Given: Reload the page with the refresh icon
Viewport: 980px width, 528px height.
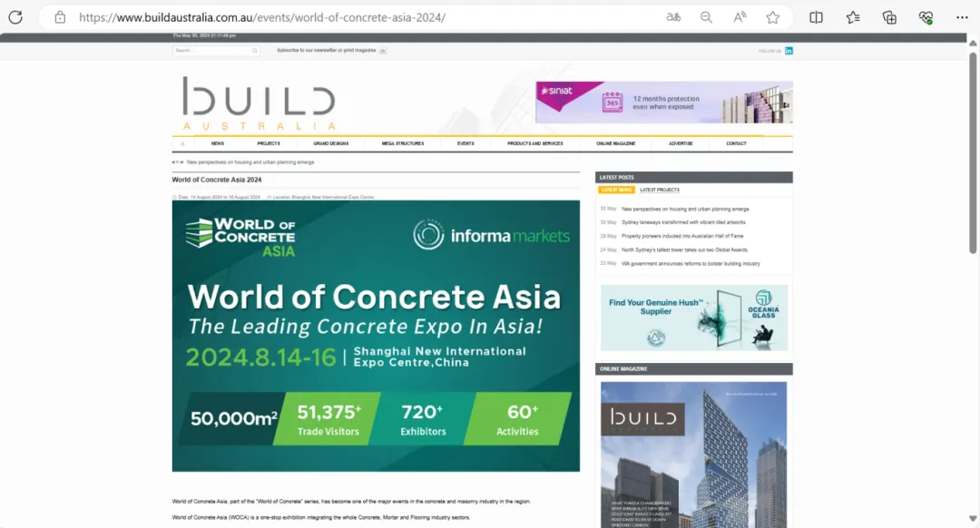Looking at the screenshot, I should click(15, 17).
